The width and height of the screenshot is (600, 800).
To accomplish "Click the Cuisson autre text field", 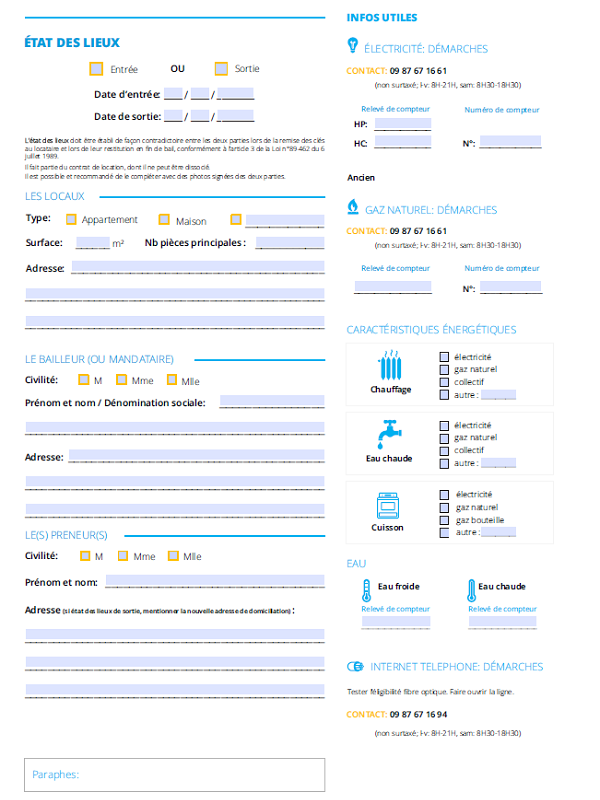I will coord(498,532).
